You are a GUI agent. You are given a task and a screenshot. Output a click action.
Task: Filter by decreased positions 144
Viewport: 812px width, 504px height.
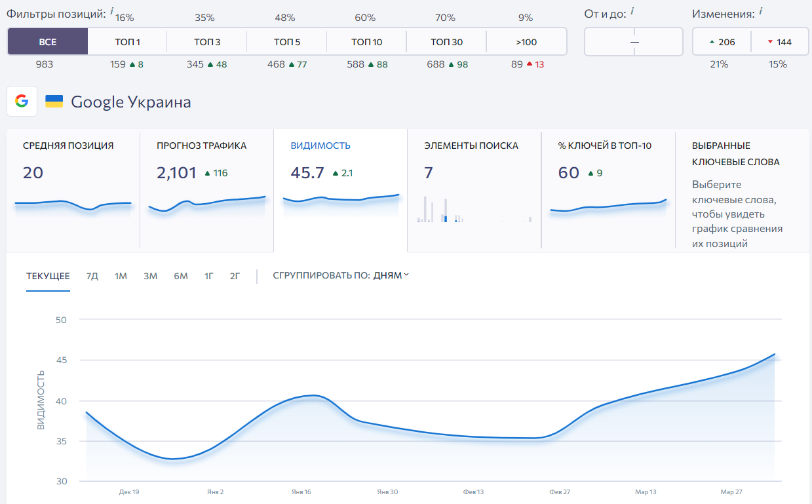tap(779, 42)
